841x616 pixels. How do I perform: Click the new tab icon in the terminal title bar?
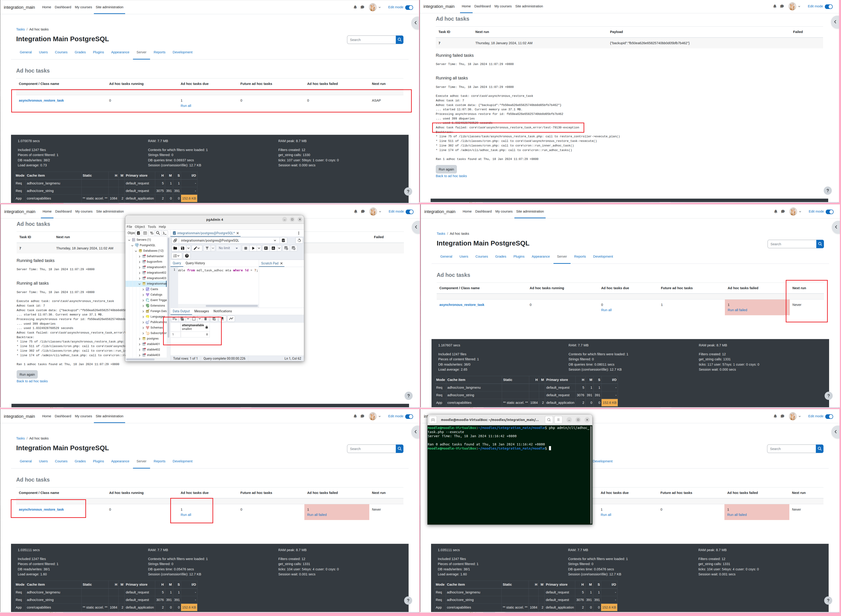coord(433,420)
